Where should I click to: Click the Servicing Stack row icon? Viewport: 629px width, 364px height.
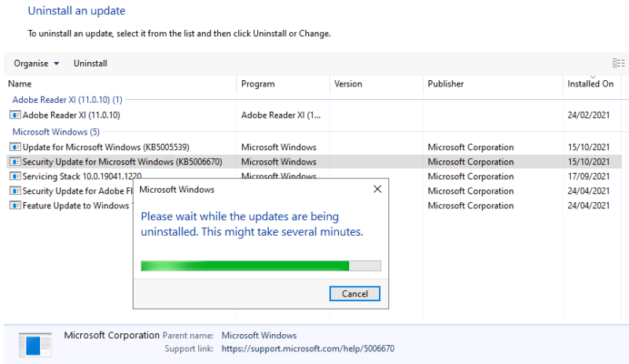tap(15, 176)
